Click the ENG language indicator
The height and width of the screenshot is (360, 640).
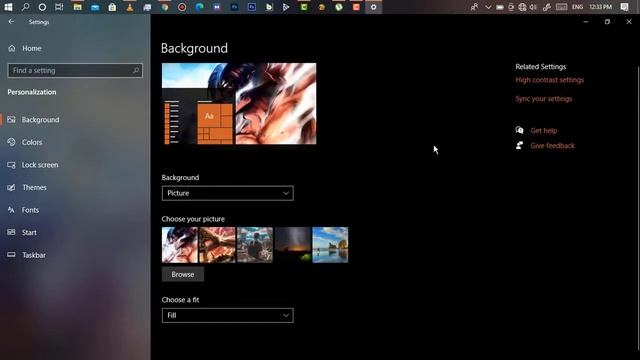point(577,7)
